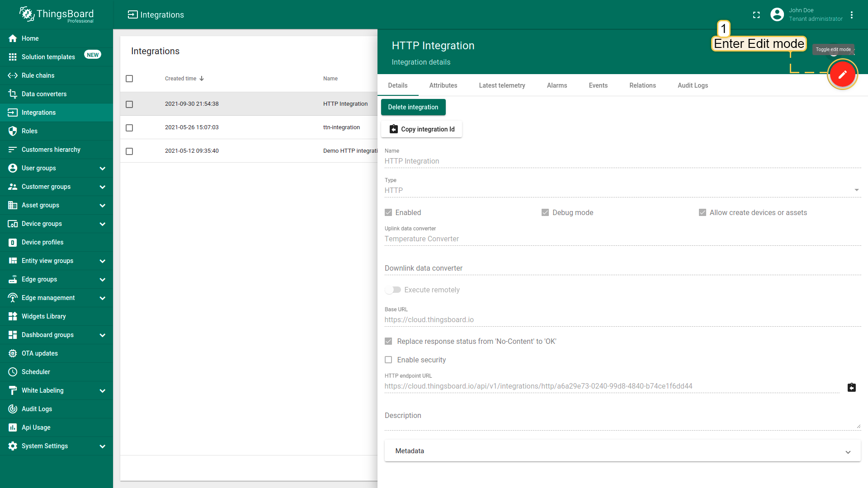Click the Delete integration button

tap(413, 107)
